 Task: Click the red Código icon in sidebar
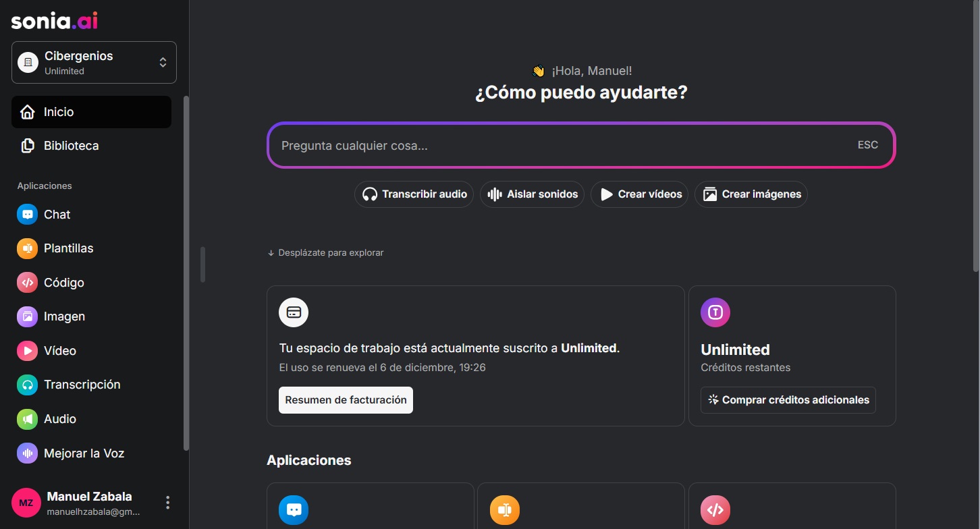pyautogui.click(x=28, y=283)
